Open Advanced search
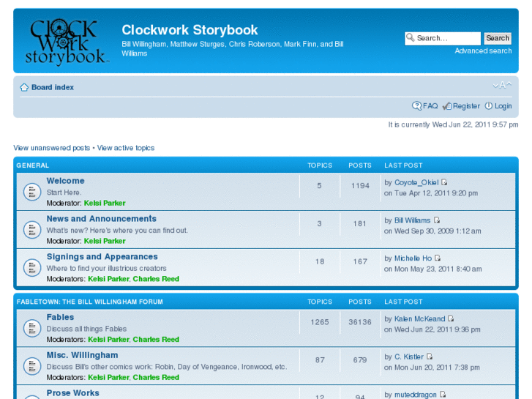532x399 pixels. point(483,51)
